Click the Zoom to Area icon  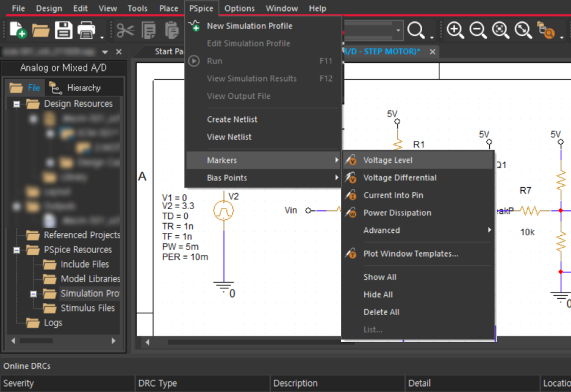coord(500,30)
